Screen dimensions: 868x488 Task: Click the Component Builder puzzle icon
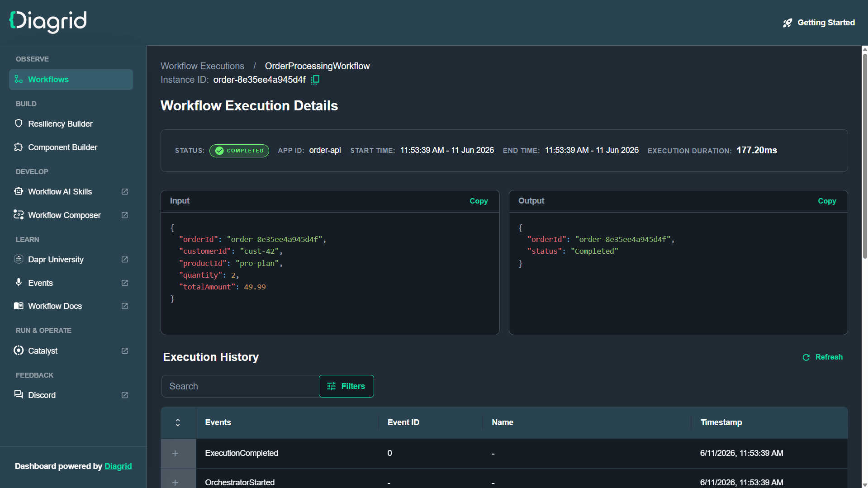tap(19, 147)
